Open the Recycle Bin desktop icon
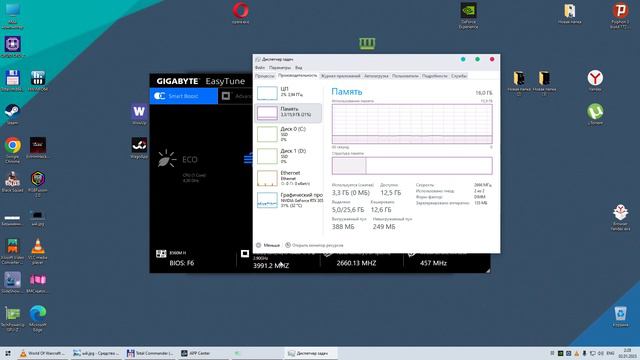 [x=620, y=316]
